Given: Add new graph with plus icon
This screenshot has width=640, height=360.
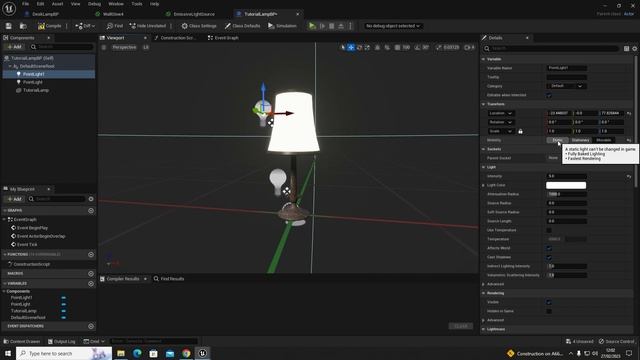Looking at the screenshot, I should coord(91,211).
